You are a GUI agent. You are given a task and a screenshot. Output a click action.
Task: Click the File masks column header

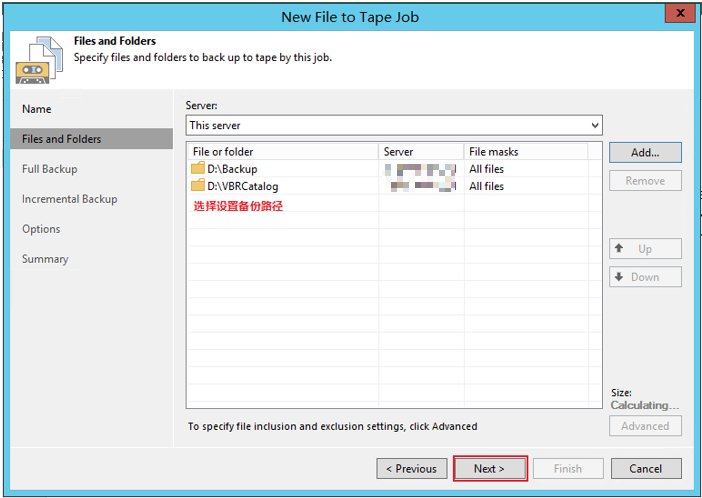coord(526,152)
